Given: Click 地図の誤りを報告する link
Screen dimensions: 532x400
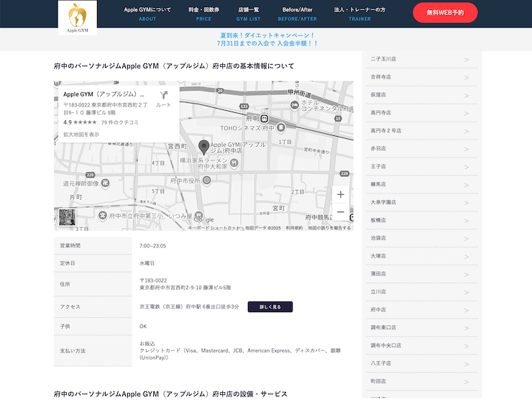Looking at the screenshot, I should tap(329, 228).
